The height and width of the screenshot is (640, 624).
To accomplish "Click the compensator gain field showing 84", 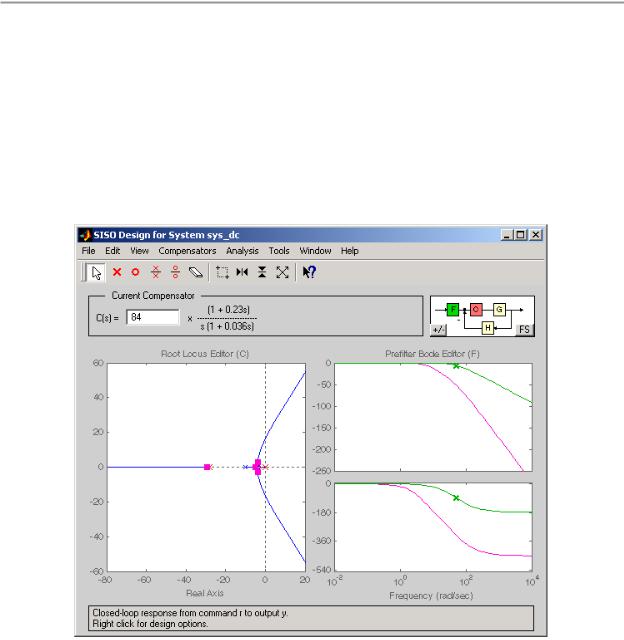I will point(153,318).
